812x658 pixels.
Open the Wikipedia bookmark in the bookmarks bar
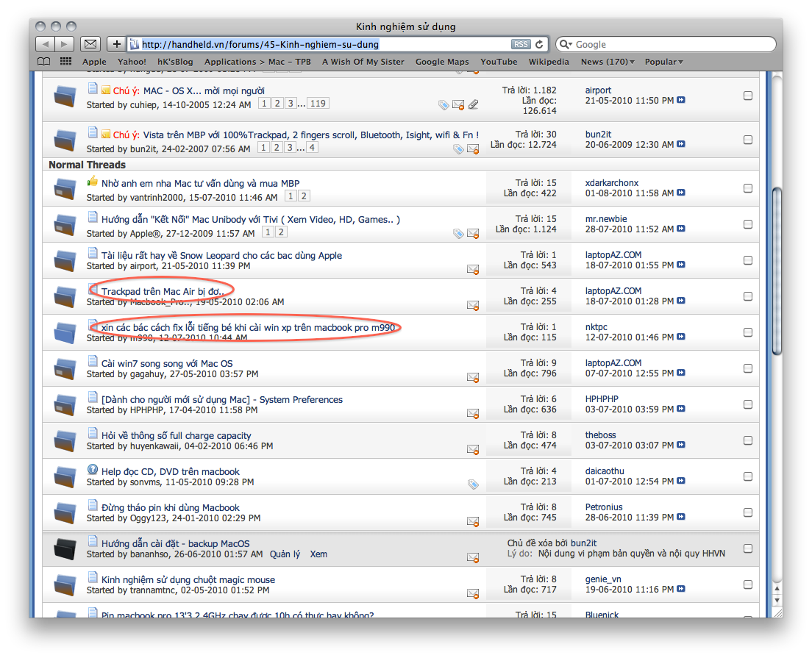click(549, 62)
